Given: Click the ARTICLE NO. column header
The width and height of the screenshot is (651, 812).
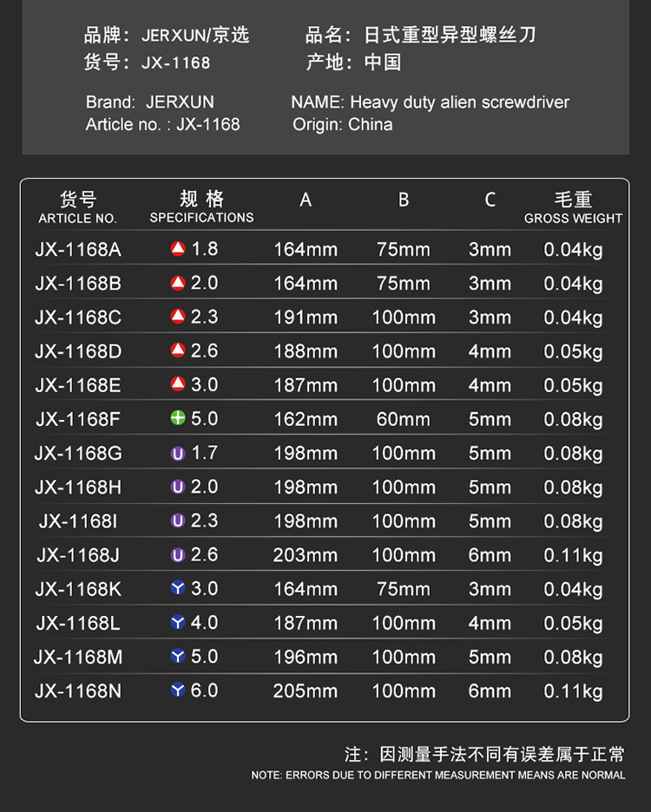Looking at the screenshot, I should click(77, 218).
